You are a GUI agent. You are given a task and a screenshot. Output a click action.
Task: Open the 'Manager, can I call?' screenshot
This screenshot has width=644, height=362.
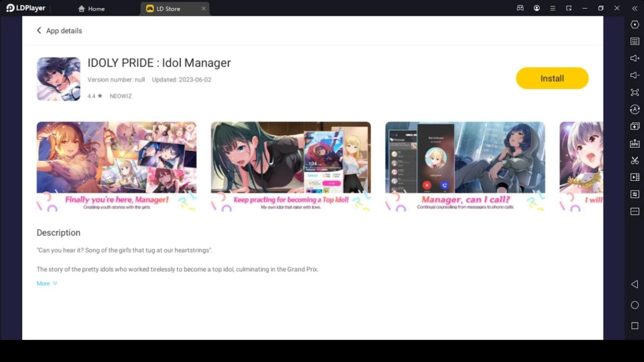(465, 166)
